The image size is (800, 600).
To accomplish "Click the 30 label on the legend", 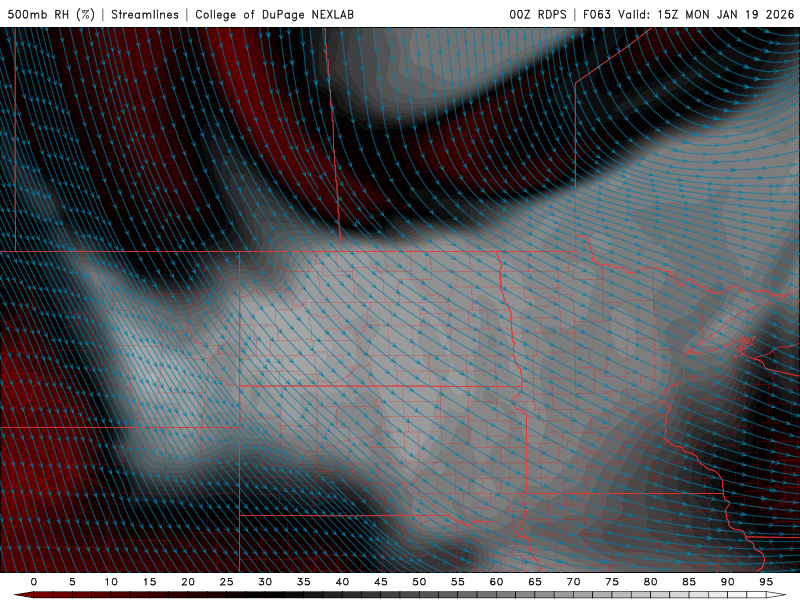I will click(x=265, y=582).
